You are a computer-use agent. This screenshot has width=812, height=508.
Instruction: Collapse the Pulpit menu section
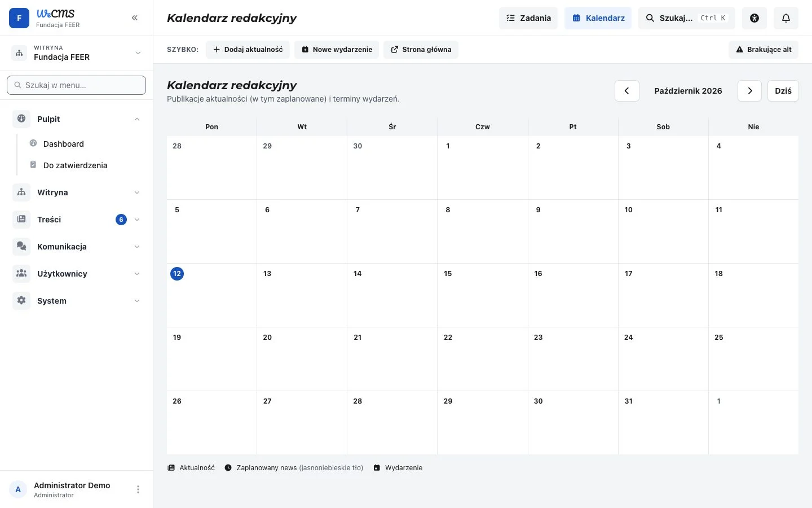coord(137,119)
